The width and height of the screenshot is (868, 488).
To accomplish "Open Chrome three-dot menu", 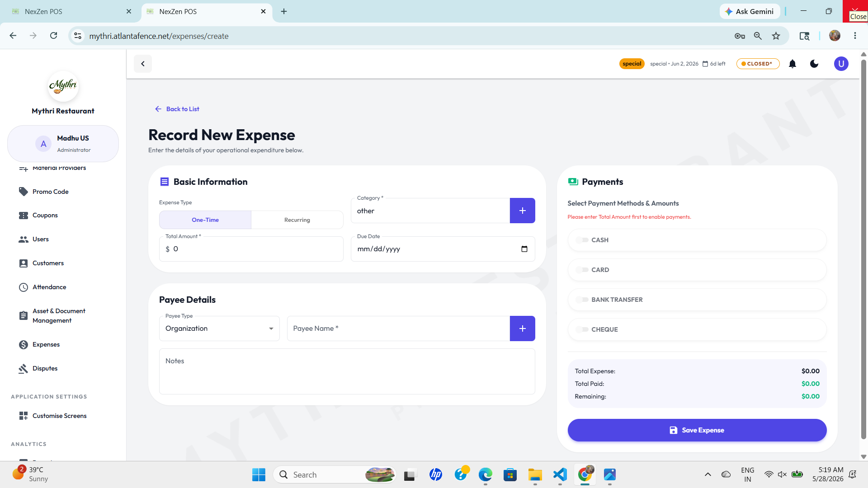I will (855, 36).
